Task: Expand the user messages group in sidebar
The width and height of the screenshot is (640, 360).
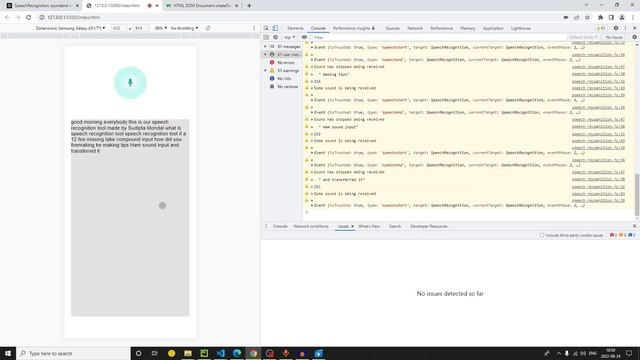Action: coord(265,54)
